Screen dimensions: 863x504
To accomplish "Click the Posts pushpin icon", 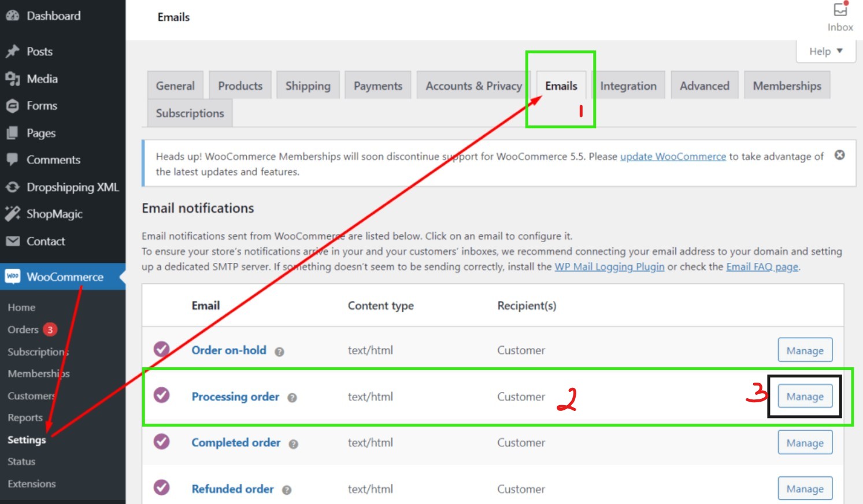I will click(x=12, y=51).
